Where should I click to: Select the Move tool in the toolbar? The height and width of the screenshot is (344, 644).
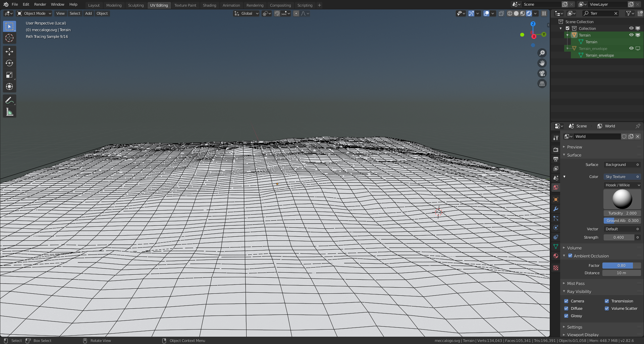(x=9, y=51)
